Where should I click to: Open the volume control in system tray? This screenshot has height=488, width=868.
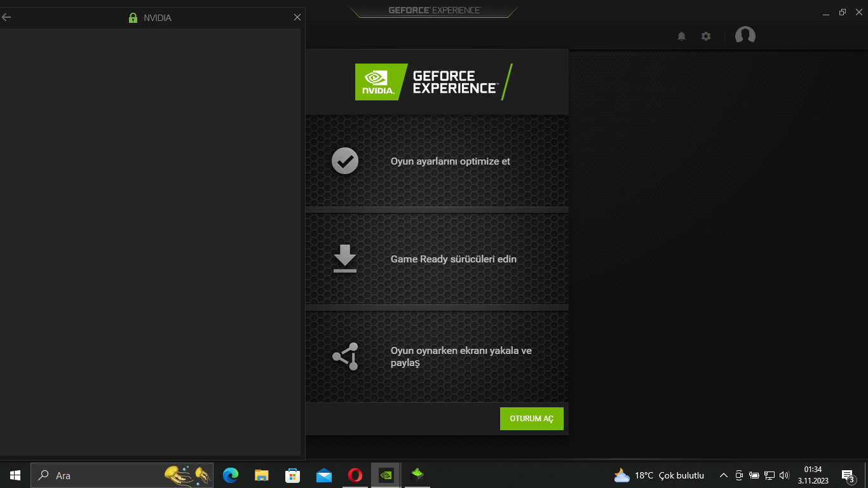[x=784, y=475]
